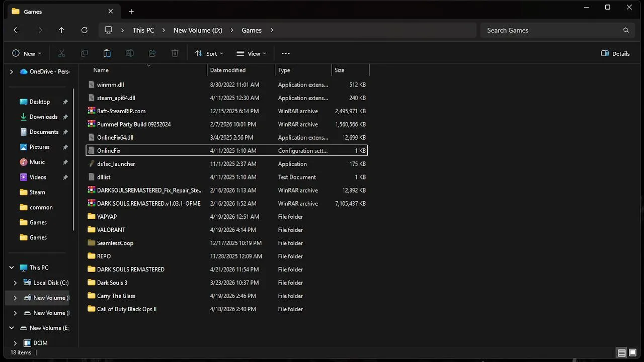Click This PC in address breadcrumb
The image size is (644, 362).
[x=143, y=30]
